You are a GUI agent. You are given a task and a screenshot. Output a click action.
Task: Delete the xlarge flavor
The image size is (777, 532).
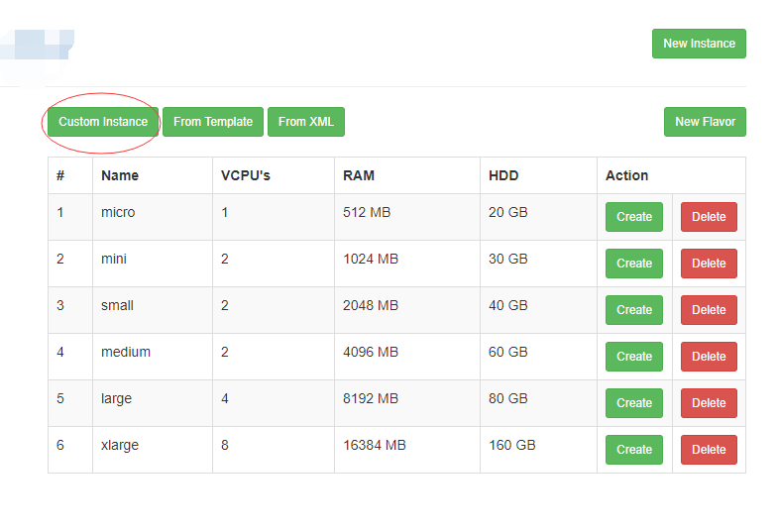pyautogui.click(x=709, y=450)
